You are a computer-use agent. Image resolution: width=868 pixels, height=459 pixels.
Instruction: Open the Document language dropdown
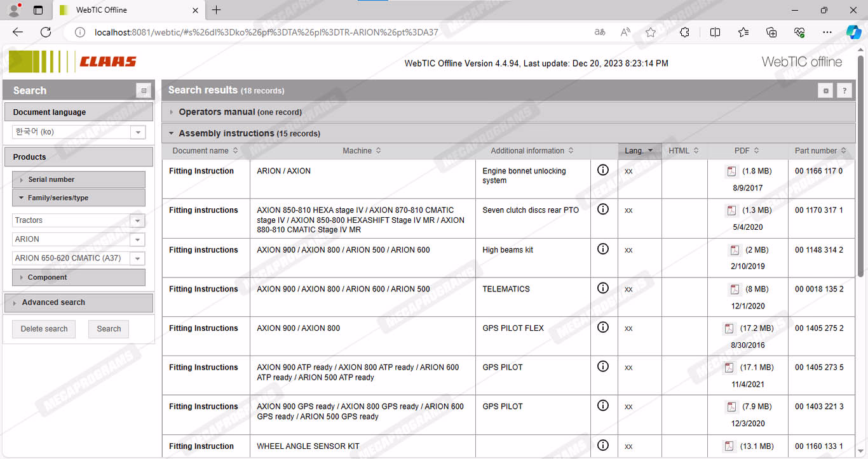coord(137,132)
